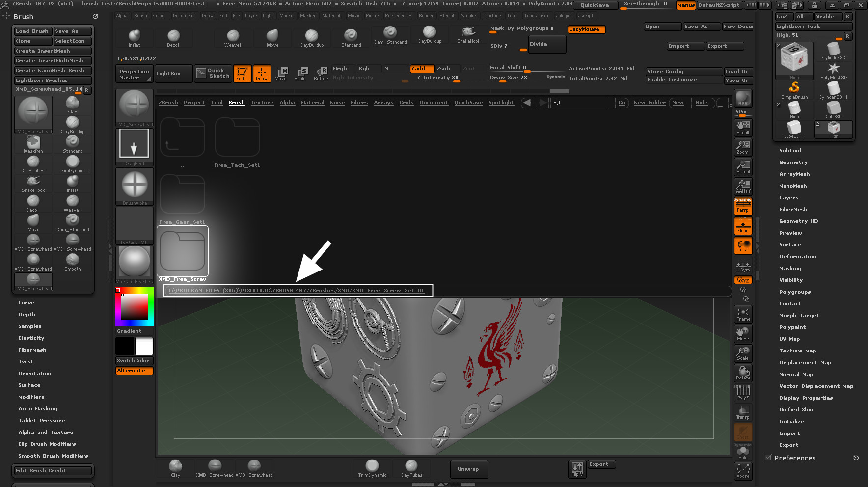Click the BPR render icon
This screenshot has width=868, height=487.
[743, 98]
